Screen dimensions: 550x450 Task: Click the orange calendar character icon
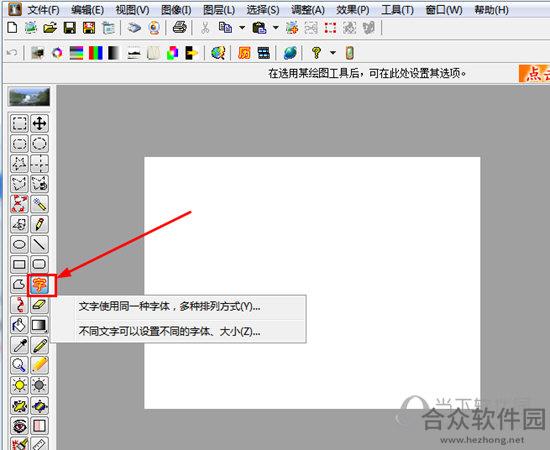[x=244, y=53]
